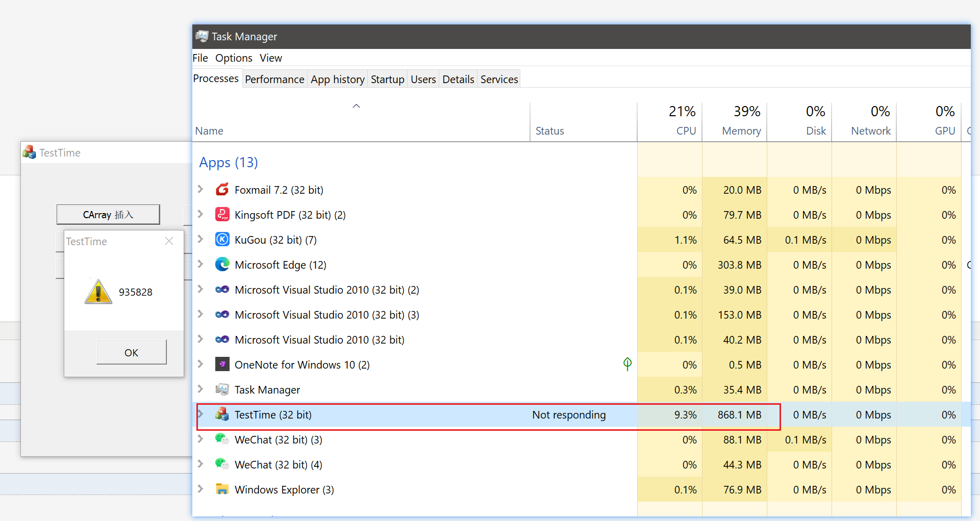The image size is (980, 521).
Task: Click sort arrow above Name column
Action: pos(357,106)
